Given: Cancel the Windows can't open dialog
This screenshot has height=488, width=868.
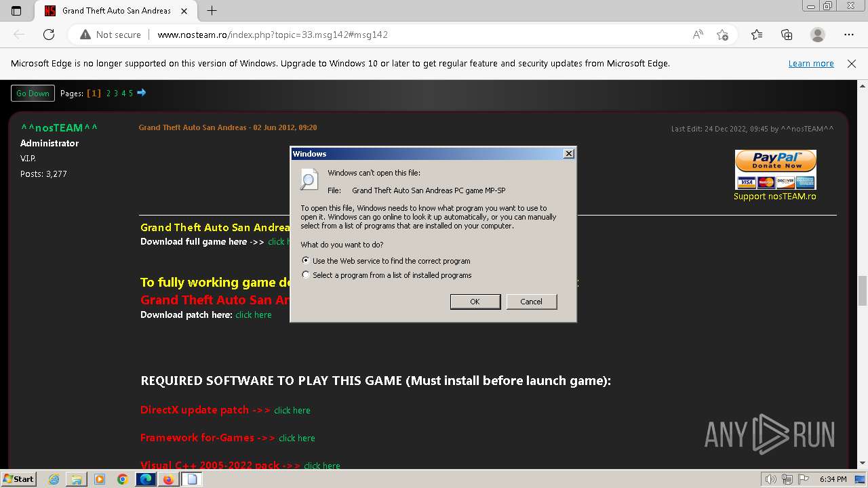Looking at the screenshot, I should click(532, 302).
